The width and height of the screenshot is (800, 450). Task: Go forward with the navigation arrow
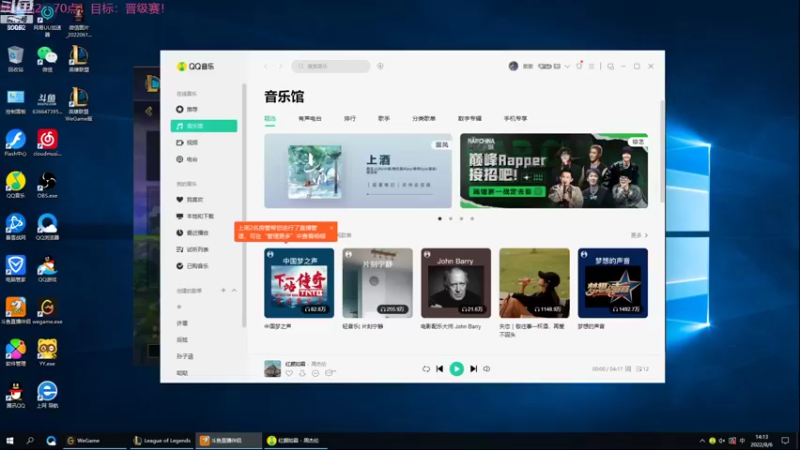(x=280, y=66)
